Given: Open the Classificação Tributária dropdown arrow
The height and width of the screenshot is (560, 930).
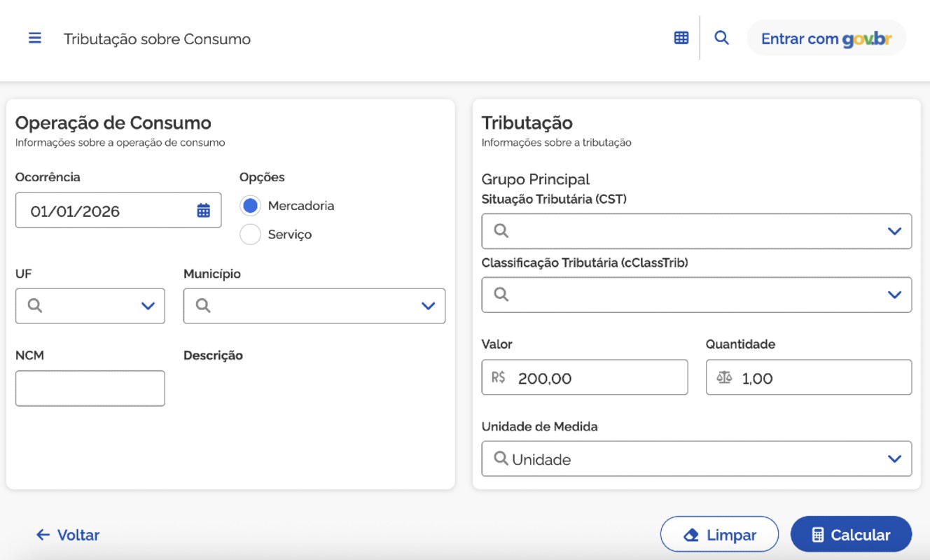Looking at the screenshot, I should tap(894, 295).
